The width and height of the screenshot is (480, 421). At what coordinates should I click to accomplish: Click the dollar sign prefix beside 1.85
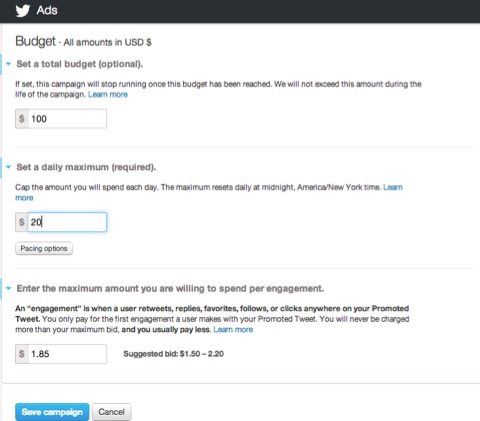(x=22, y=354)
